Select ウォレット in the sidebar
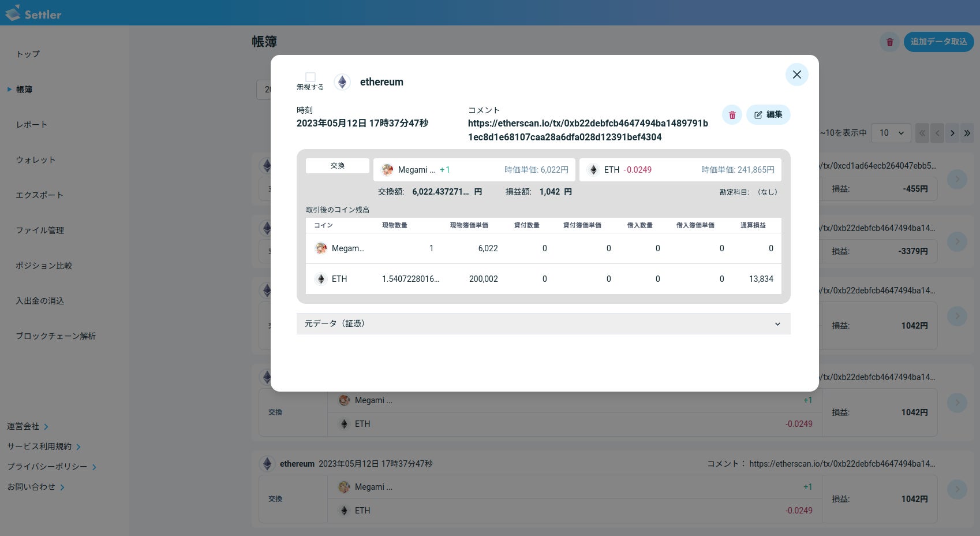The image size is (980, 536). [35, 159]
